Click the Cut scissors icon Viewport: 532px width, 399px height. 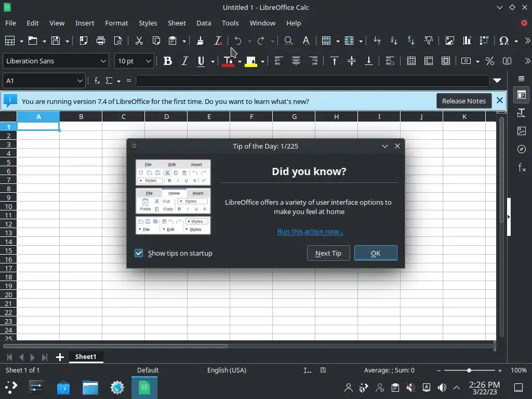pyautogui.click(x=139, y=41)
